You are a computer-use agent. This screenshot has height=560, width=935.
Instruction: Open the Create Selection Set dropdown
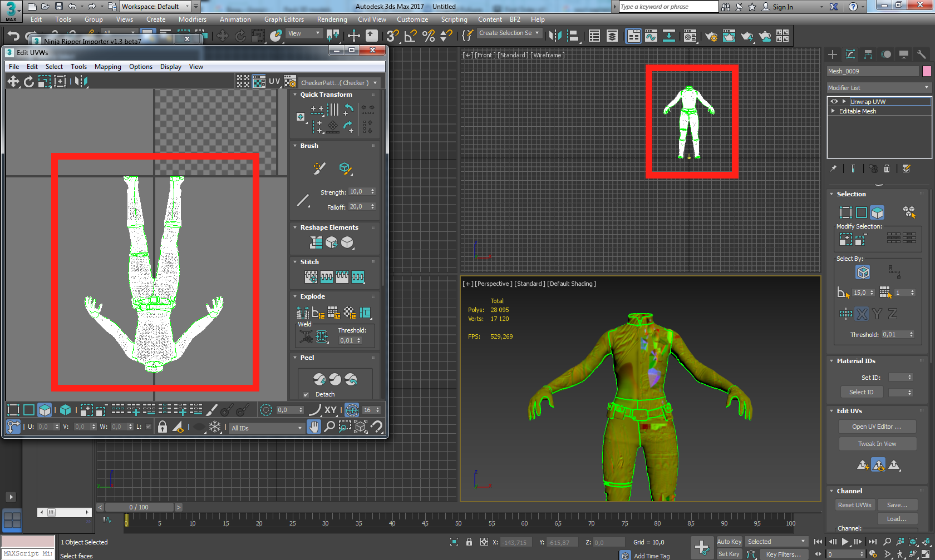pyautogui.click(x=509, y=33)
